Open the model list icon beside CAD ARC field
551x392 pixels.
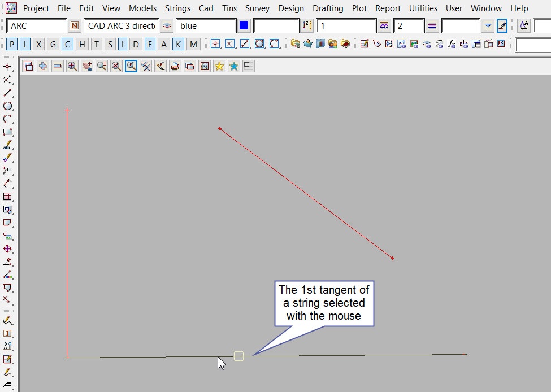pyautogui.click(x=167, y=26)
